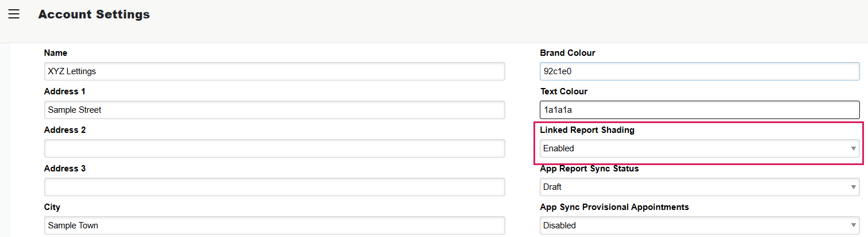Screen dimensions: 868x237
Task: Select the empty Address 3 field
Action: coord(274,187)
